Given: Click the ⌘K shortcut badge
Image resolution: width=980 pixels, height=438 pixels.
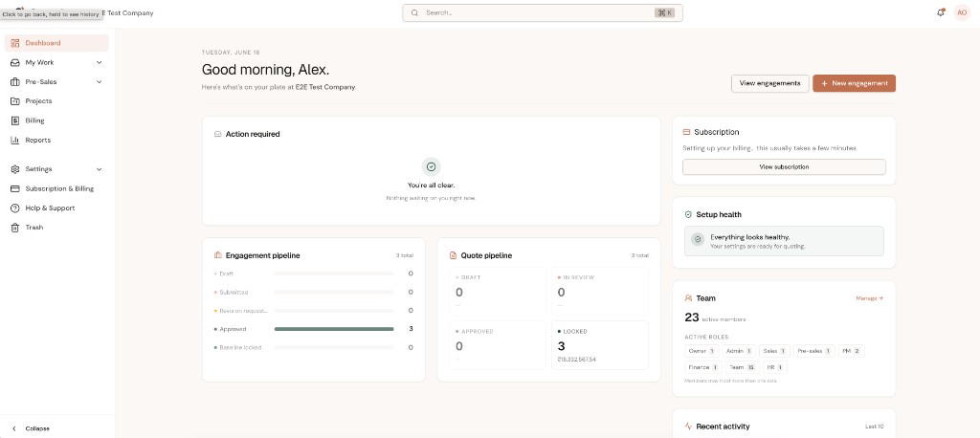Looking at the screenshot, I should [x=664, y=12].
